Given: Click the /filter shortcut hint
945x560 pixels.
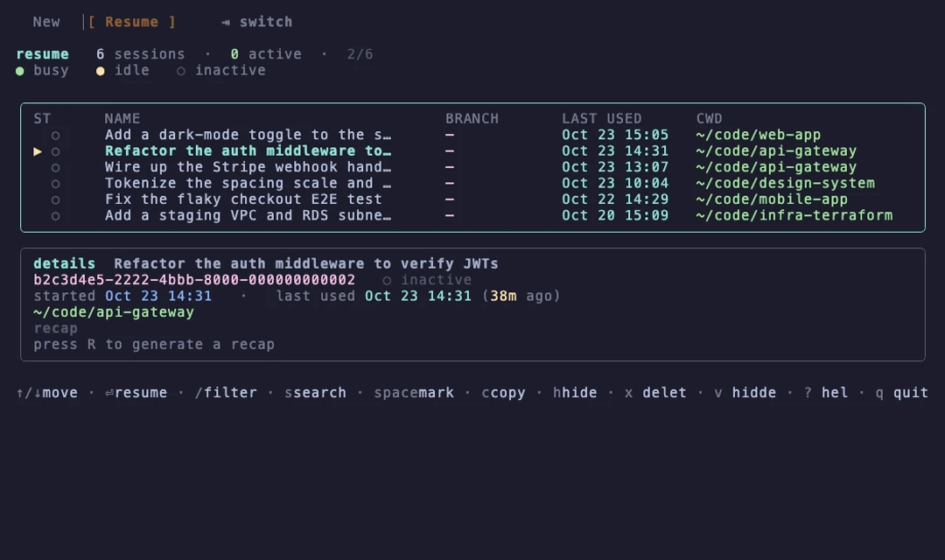Looking at the screenshot, I should pyautogui.click(x=226, y=393).
